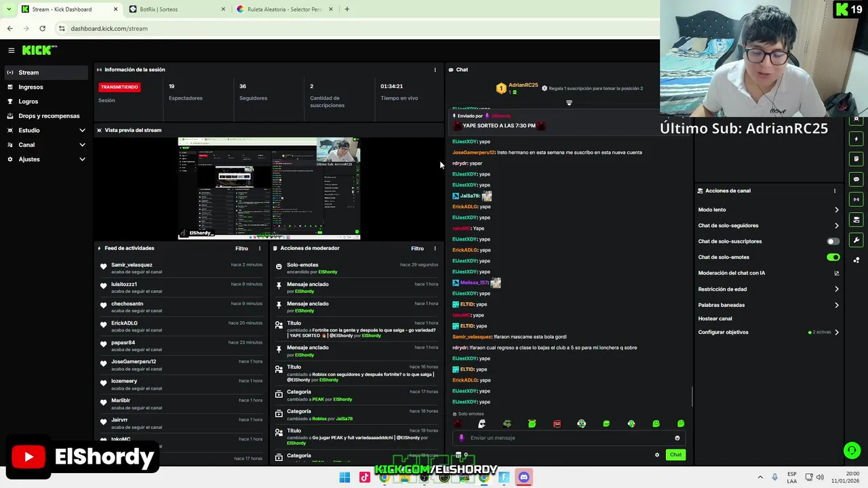Open the green headset support button
This screenshot has width=868, height=488.
click(852, 450)
